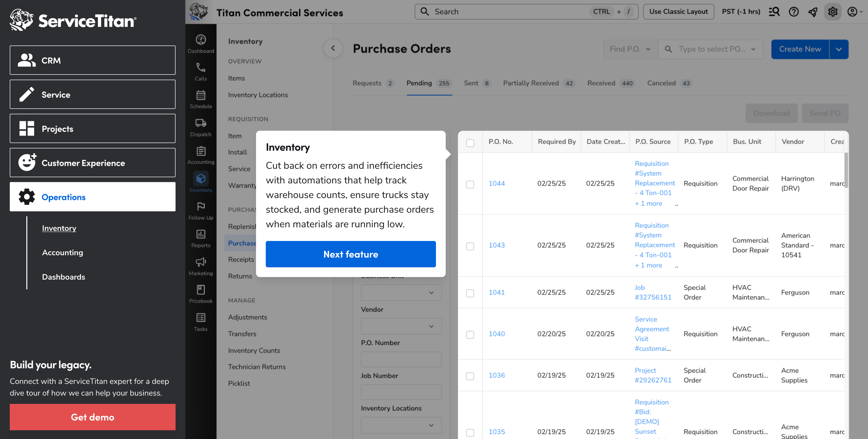
Task: Click the Calls phone icon
Action: 201,68
